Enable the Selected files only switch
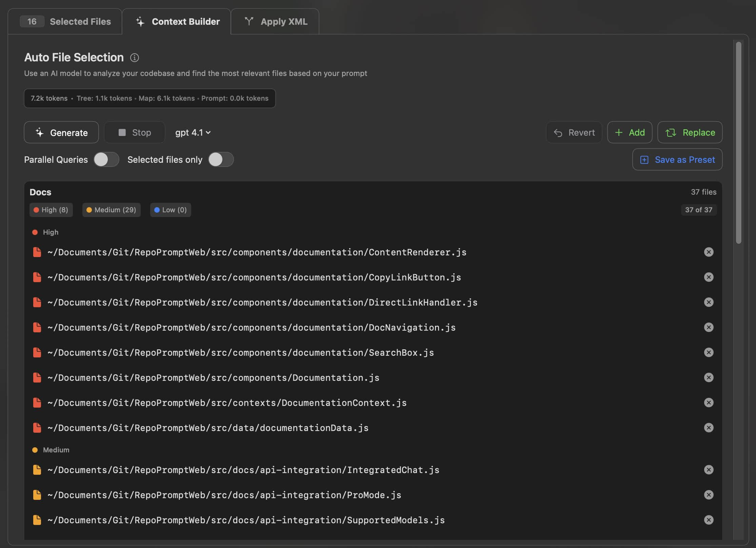The width and height of the screenshot is (756, 548). click(221, 159)
